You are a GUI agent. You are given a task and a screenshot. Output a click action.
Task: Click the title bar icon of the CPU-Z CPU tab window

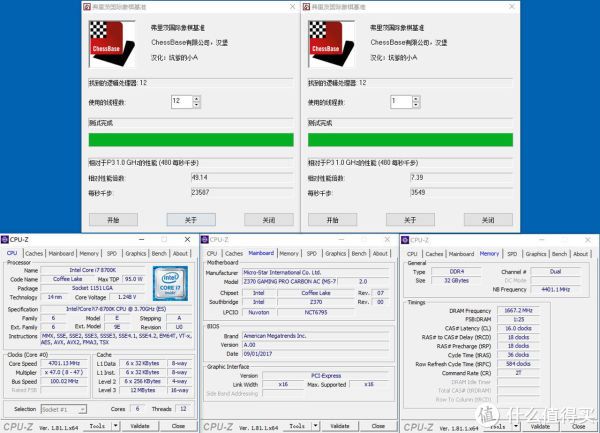coord(6,240)
